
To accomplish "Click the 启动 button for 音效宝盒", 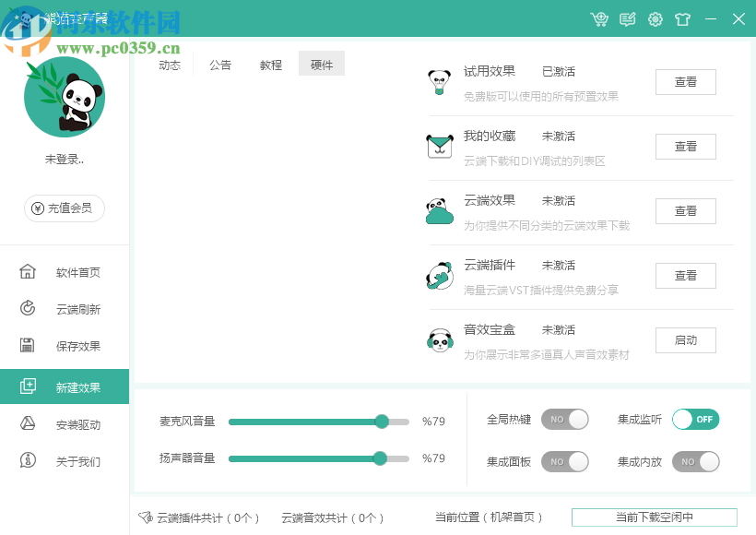I will click(685, 339).
